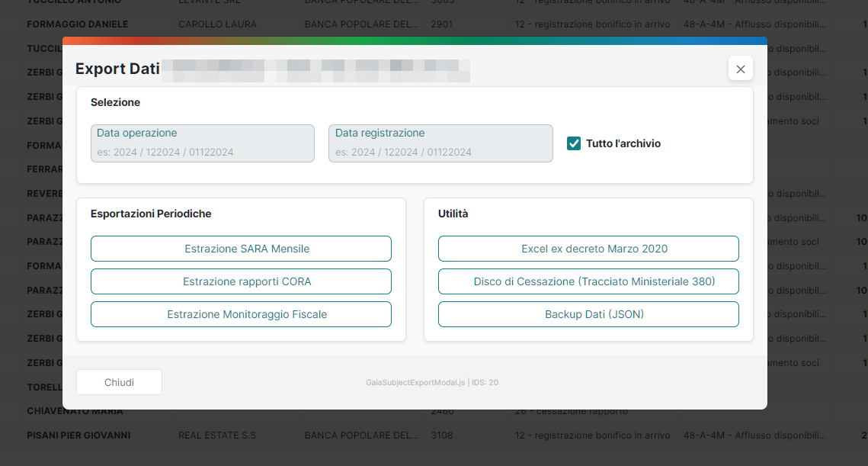This screenshot has height=466, width=868.
Task: Click the Utilità section heading
Action: (453, 214)
